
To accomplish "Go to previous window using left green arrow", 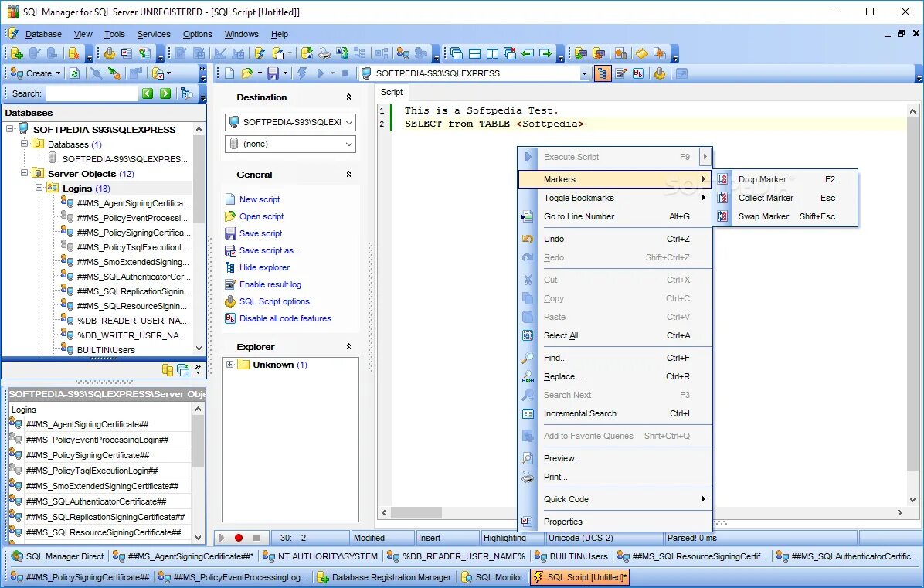I will coord(528,53).
